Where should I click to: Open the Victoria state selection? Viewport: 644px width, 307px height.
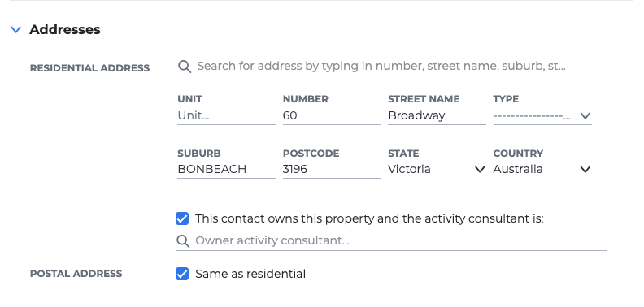(x=437, y=170)
